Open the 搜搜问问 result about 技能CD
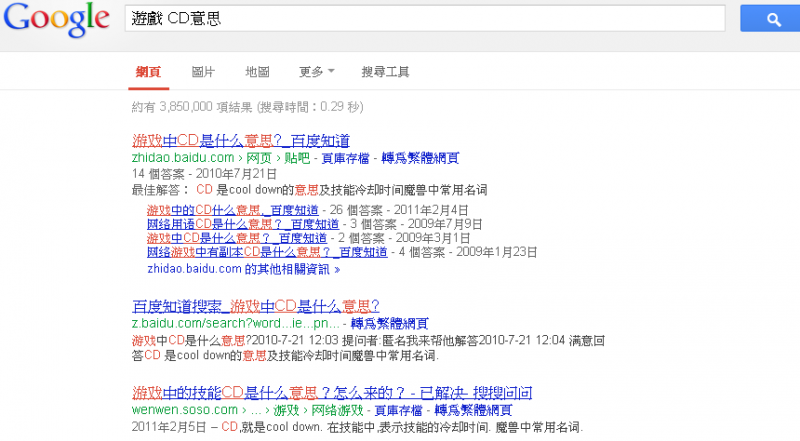800x441 pixels. [331, 392]
